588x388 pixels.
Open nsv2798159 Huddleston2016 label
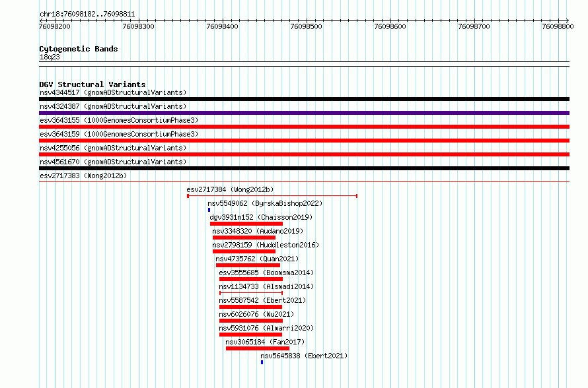(266, 245)
